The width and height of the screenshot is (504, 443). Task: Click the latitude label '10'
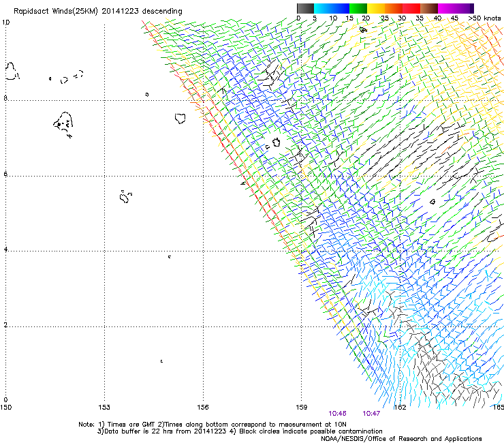coord(5,22)
